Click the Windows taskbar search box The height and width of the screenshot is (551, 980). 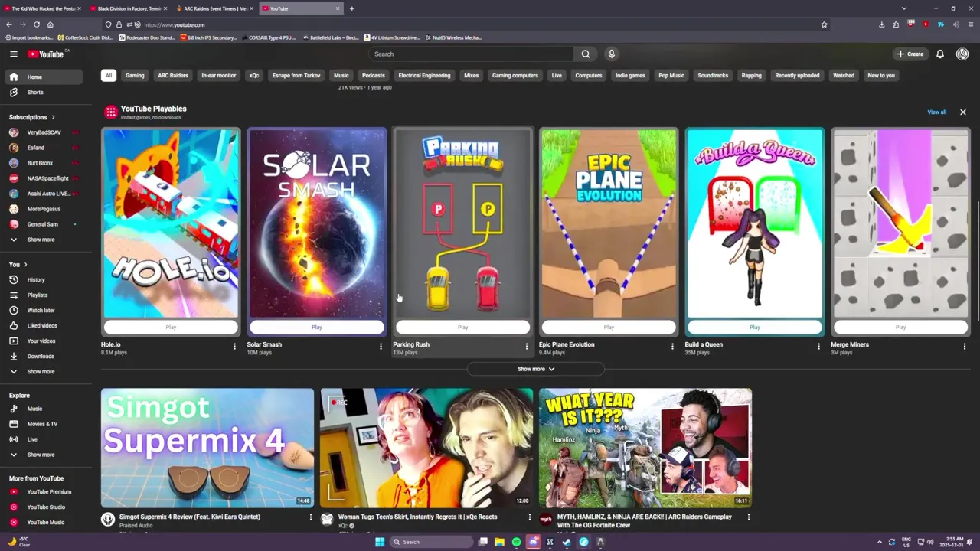pos(431,542)
